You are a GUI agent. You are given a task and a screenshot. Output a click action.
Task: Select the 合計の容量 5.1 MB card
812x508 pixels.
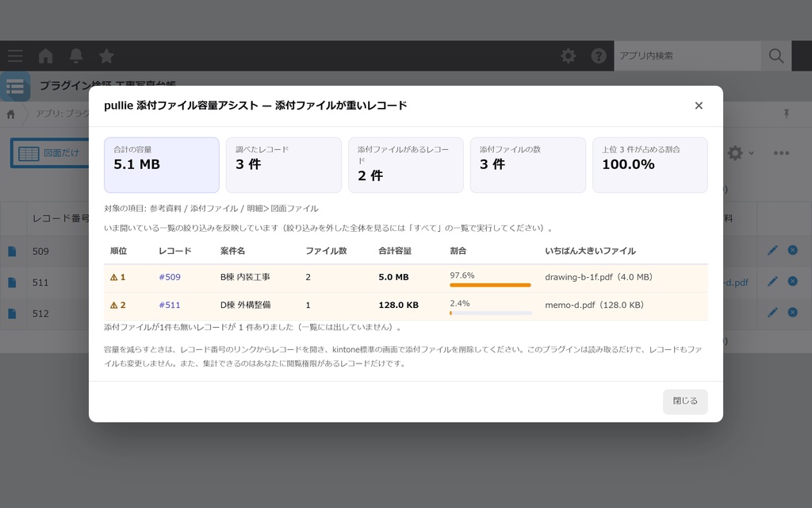click(x=162, y=165)
